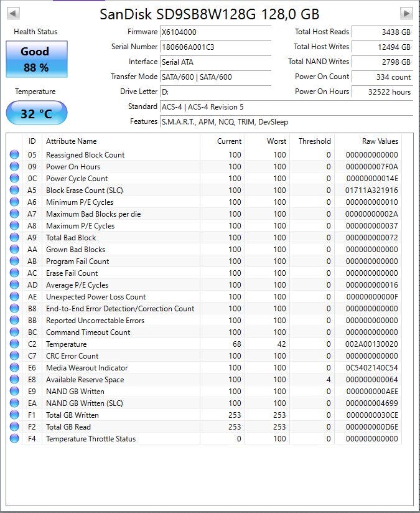420x513 pixels.
Task: Click the status orb for Grown Bad Blocks
Action: pos(14,249)
